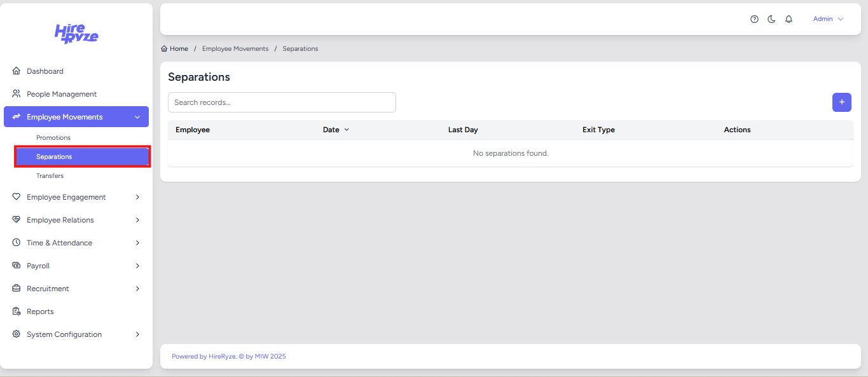Viewport: 868px width, 377px height.
Task: Click the Search records input field
Action: (x=282, y=102)
